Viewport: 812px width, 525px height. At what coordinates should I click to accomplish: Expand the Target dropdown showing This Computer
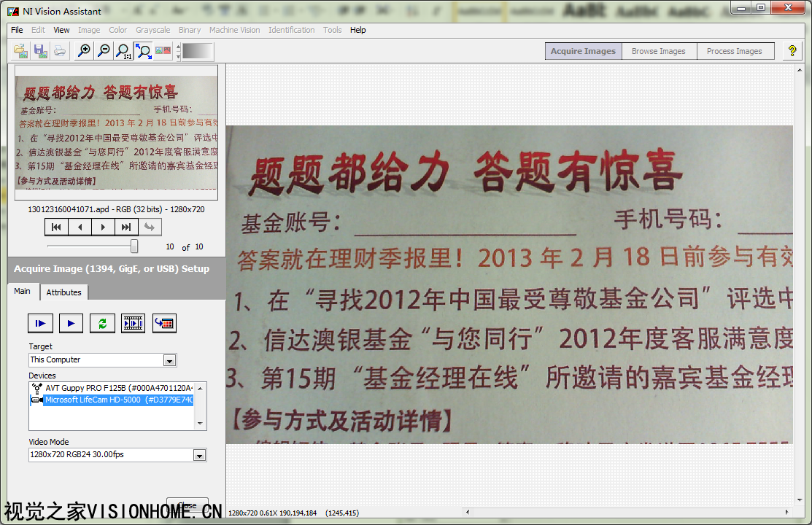[x=169, y=360]
